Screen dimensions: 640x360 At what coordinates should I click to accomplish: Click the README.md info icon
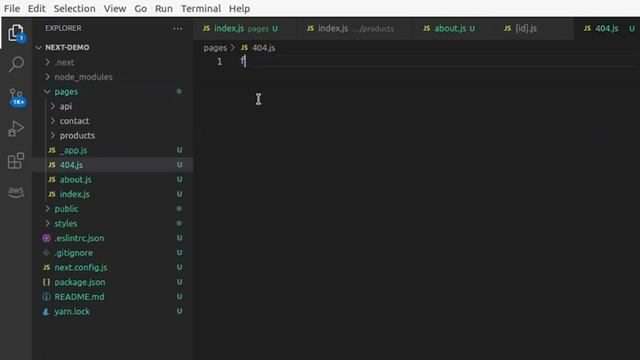pos(47,297)
